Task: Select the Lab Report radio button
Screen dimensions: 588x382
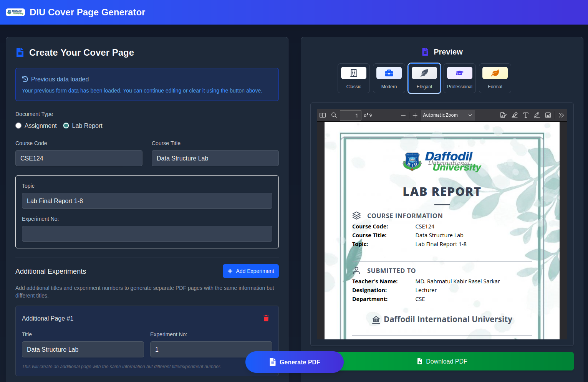Action: pos(66,126)
